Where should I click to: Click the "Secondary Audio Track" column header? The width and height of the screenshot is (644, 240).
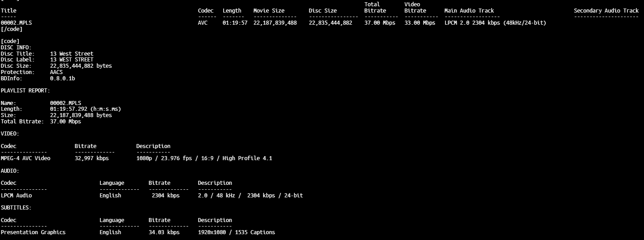pyautogui.click(x=606, y=11)
